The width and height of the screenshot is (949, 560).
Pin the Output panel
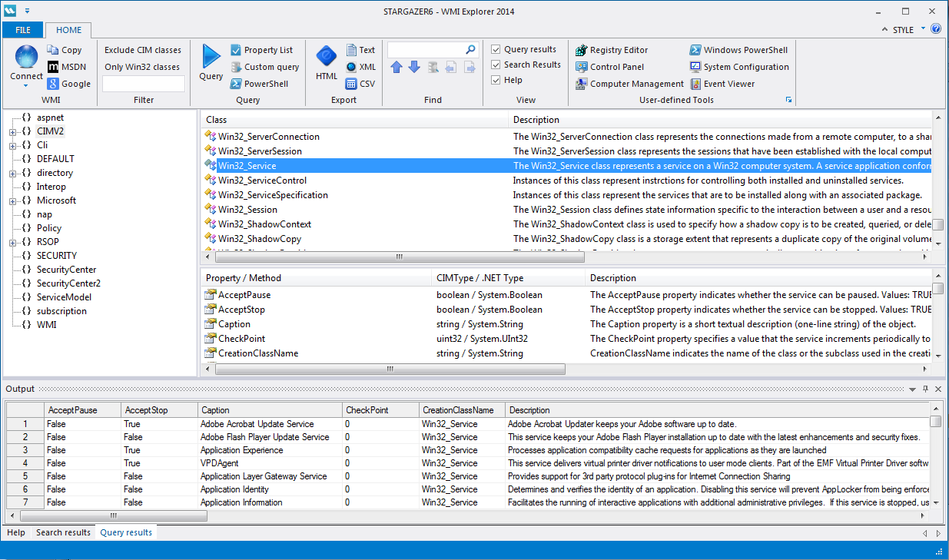tap(925, 389)
